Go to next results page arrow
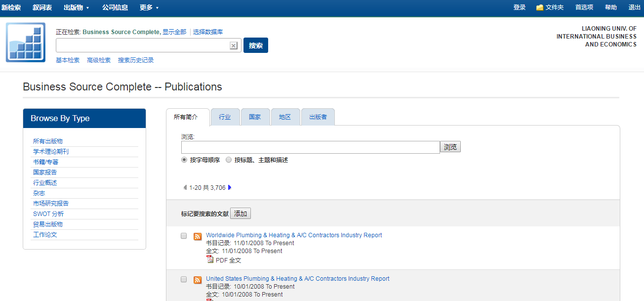 tap(230, 188)
